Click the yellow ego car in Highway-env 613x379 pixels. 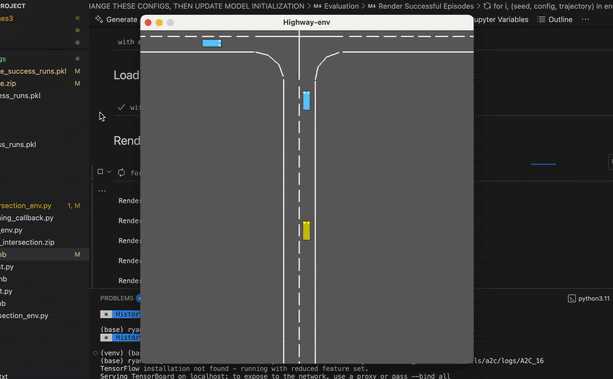(306, 230)
